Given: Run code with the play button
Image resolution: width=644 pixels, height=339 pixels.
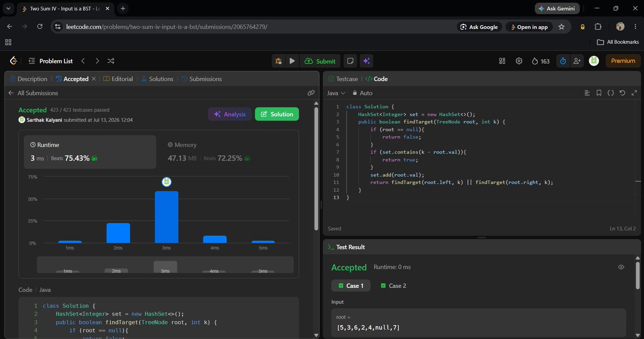Looking at the screenshot, I should 292,61.
